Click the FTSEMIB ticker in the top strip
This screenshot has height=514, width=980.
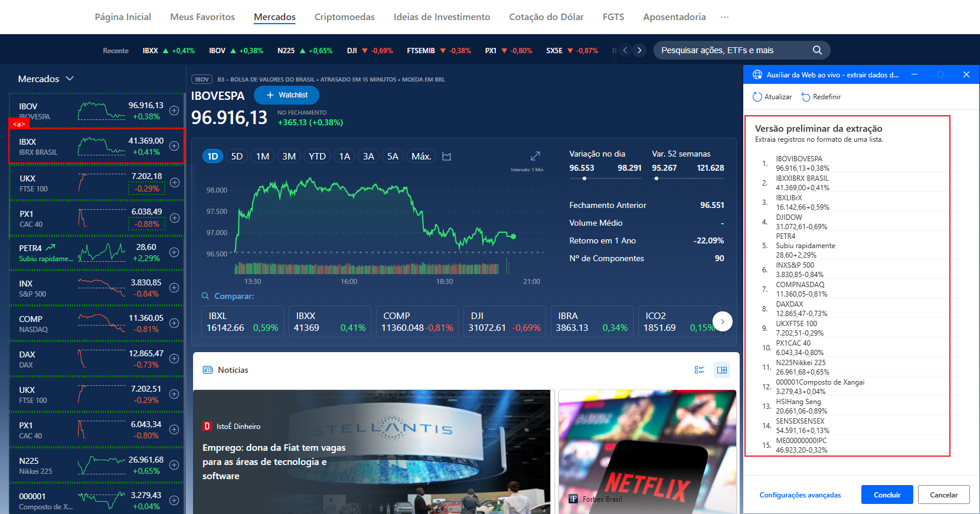click(x=439, y=51)
